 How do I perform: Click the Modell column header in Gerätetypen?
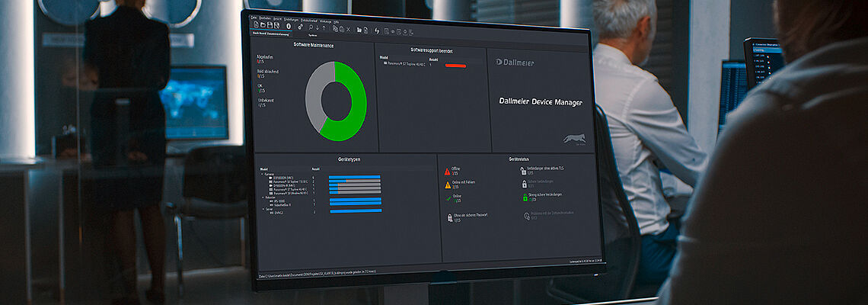[263, 169]
